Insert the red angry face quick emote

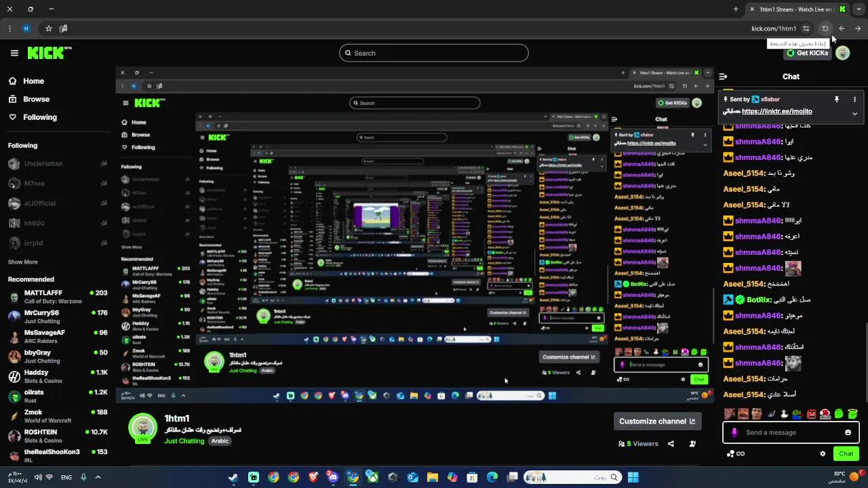tap(811, 413)
